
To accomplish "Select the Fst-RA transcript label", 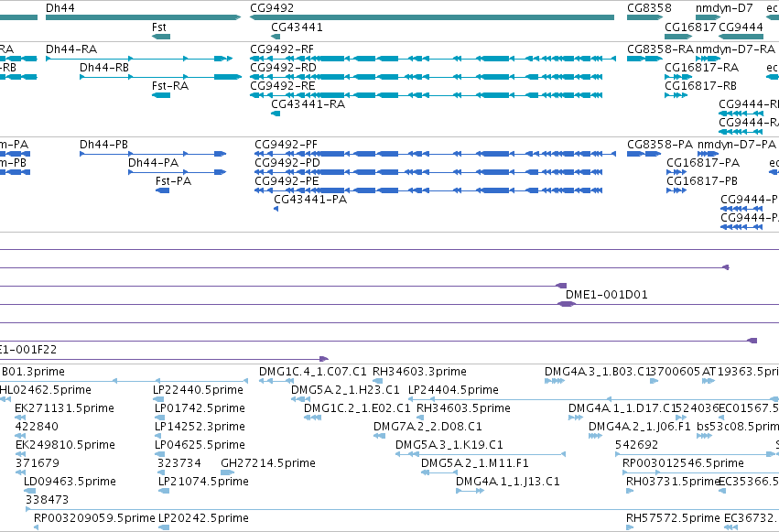I will click(170, 86).
